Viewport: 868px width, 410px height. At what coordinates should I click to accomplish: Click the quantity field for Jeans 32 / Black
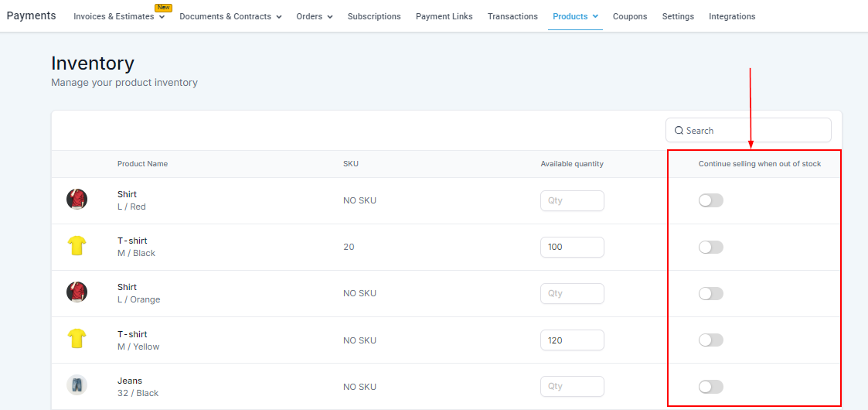point(572,387)
